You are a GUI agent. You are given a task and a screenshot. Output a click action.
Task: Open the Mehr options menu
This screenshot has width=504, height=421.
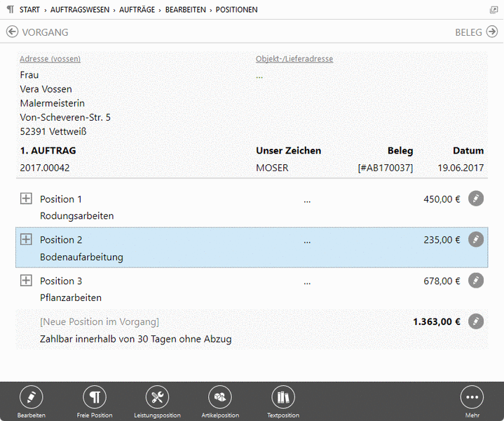(472, 397)
